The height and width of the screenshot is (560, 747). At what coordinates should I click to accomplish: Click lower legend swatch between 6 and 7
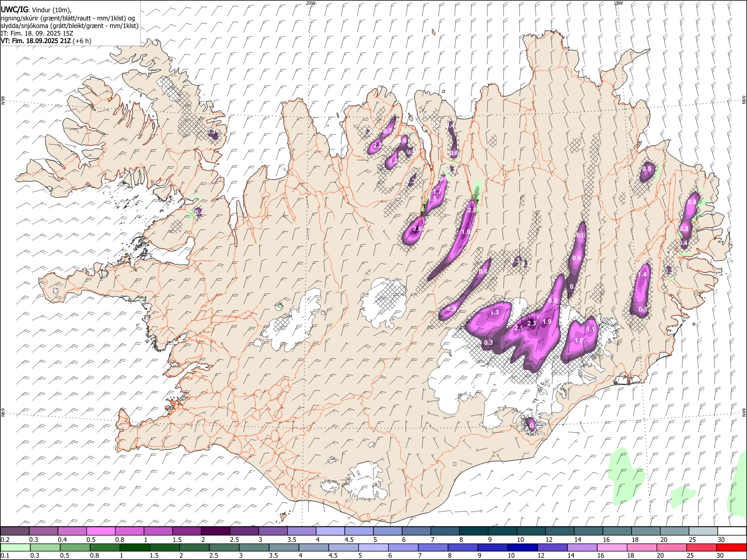(x=403, y=547)
